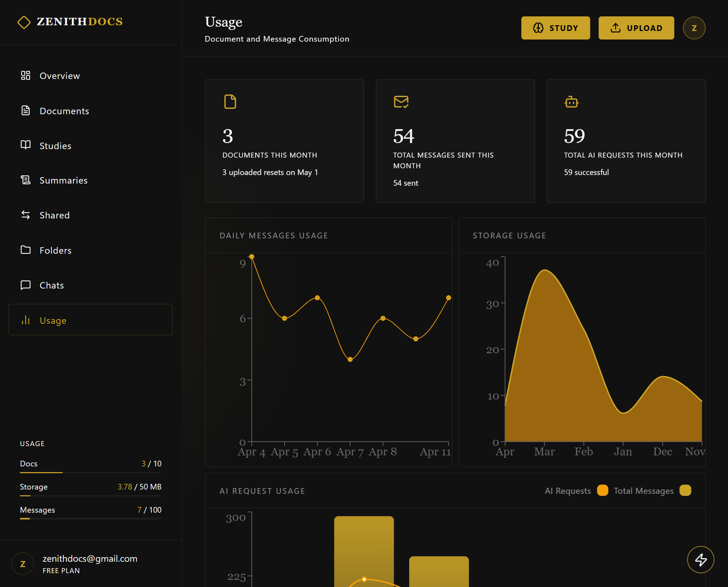Image resolution: width=728 pixels, height=587 pixels.
Task: Click the ZenithDocs diamond logo icon
Action: 24,22
